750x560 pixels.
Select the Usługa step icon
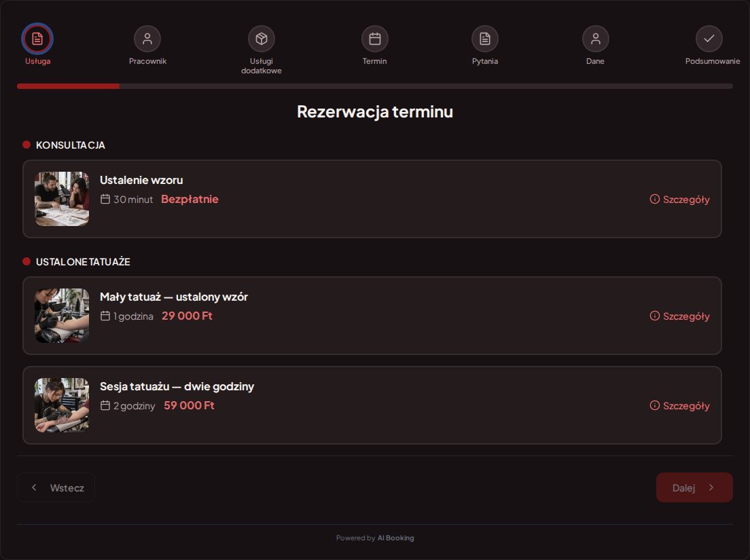[37, 39]
